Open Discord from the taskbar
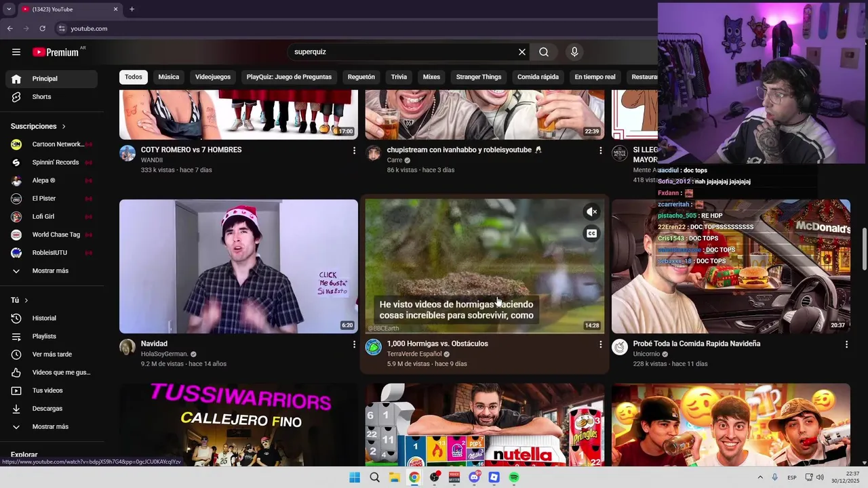Image resolution: width=868 pixels, height=488 pixels. click(x=474, y=478)
